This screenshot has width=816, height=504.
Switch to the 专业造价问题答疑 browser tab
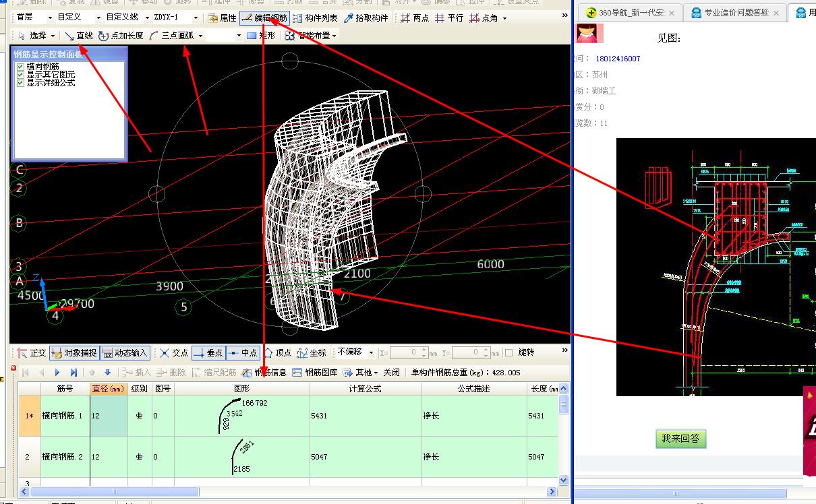[x=735, y=12]
